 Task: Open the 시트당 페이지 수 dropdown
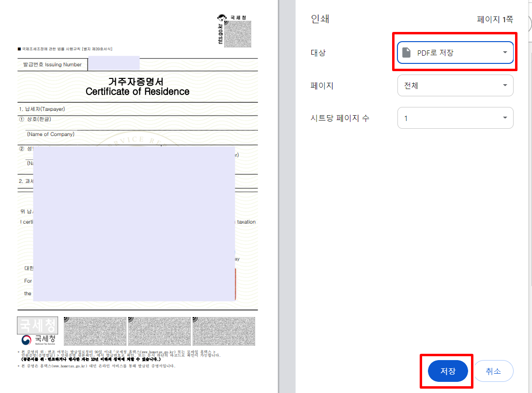(x=455, y=118)
